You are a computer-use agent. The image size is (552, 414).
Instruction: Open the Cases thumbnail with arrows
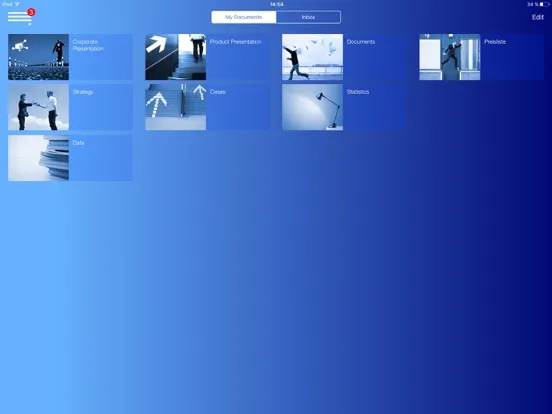point(176,107)
